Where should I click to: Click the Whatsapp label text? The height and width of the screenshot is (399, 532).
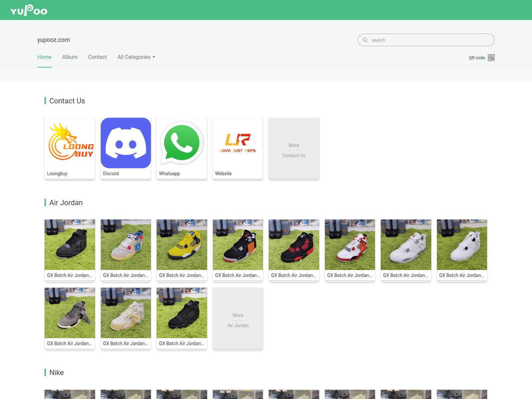coord(169,174)
